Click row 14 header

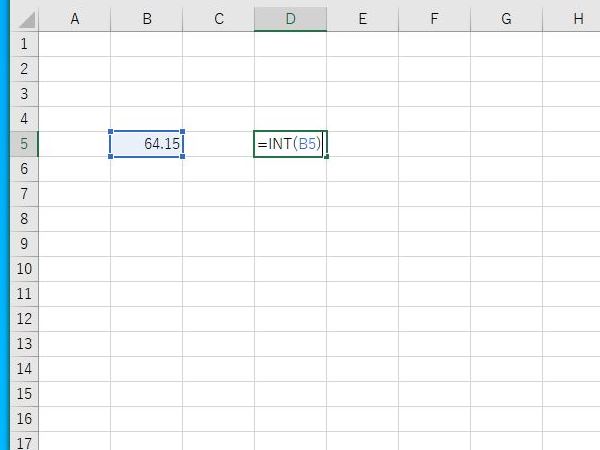tap(24, 369)
